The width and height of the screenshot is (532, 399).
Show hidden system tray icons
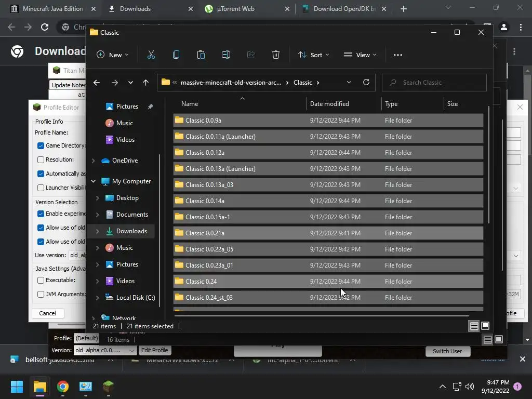pyautogui.click(x=443, y=387)
